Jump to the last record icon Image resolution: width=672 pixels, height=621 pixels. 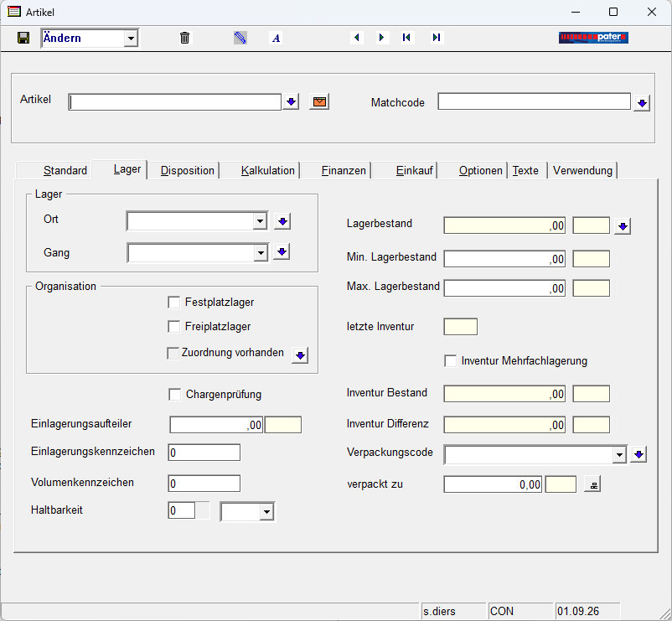pyautogui.click(x=437, y=38)
